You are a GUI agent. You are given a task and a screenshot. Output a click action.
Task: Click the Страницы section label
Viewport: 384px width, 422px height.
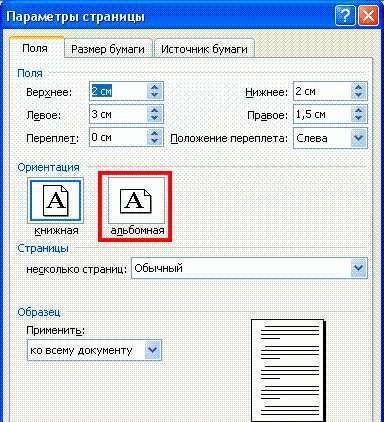(43, 248)
